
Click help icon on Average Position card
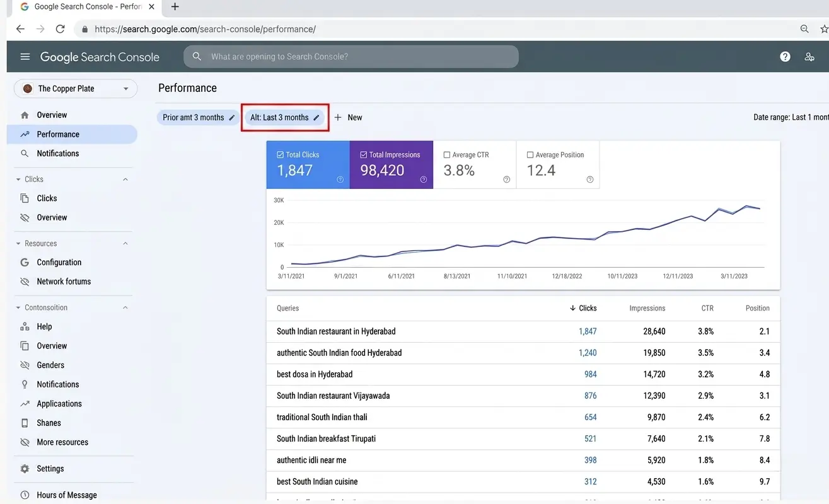click(590, 180)
